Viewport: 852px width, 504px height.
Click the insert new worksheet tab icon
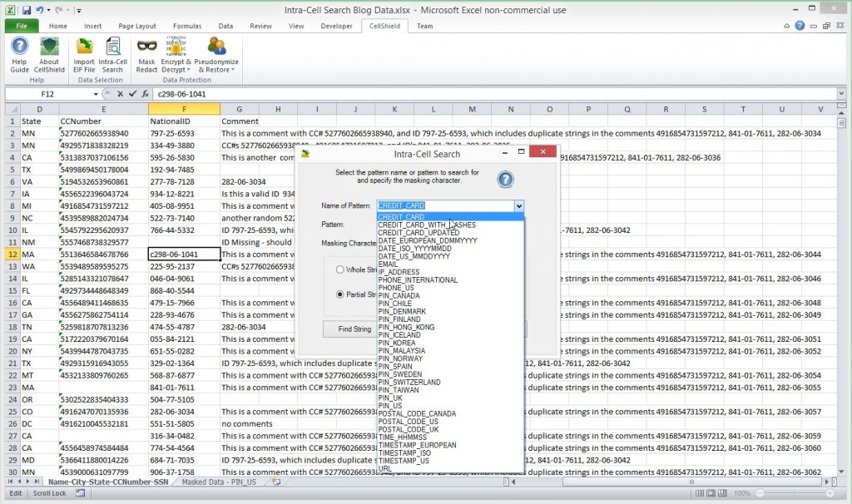276,482
